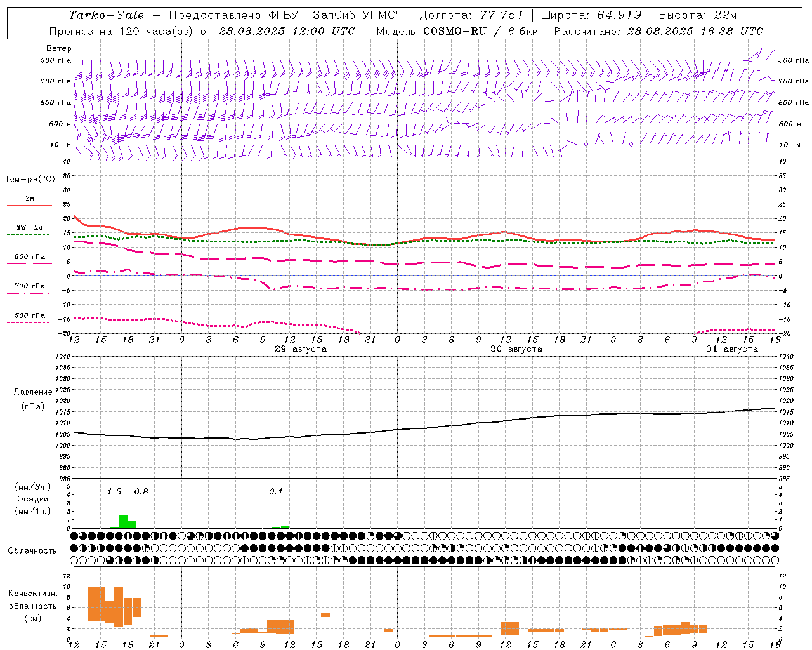Click the "(км)" unit label for convective cloud
Viewport: 812px width, 650px height.
point(32,618)
